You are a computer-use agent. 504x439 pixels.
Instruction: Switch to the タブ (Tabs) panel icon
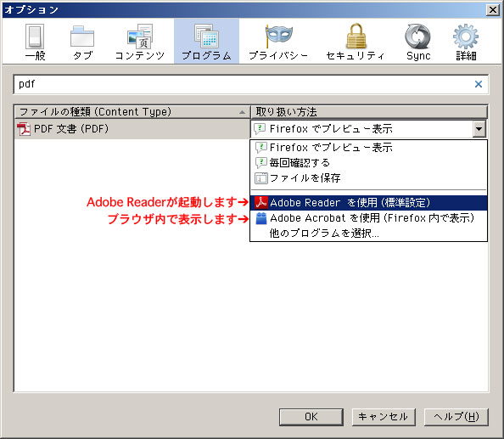pyautogui.click(x=82, y=42)
